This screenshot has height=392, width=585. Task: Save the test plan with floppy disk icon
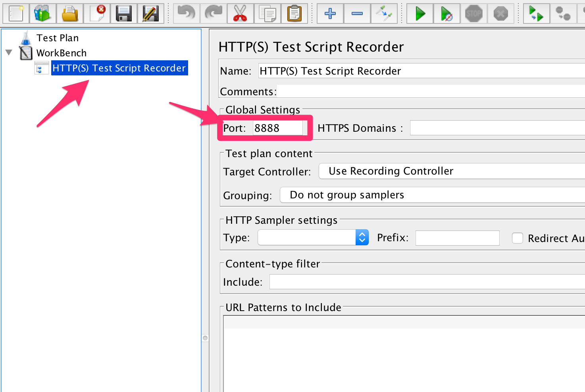124,13
